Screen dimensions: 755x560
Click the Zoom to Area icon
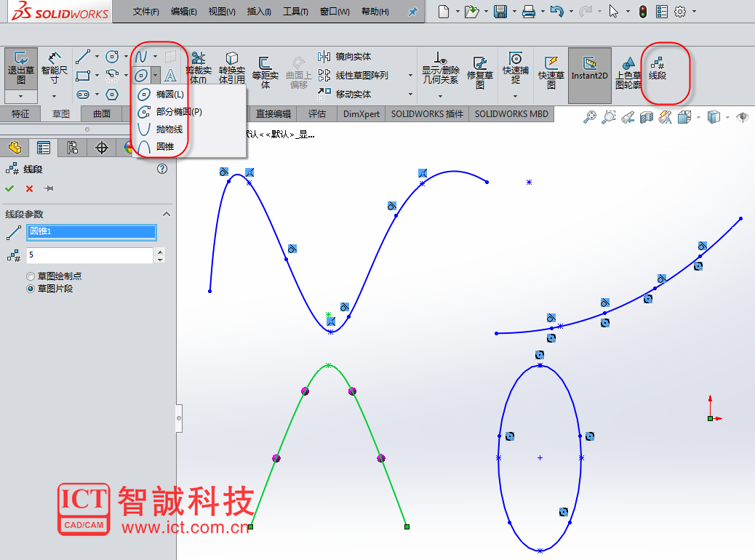[x=609, y=117]
